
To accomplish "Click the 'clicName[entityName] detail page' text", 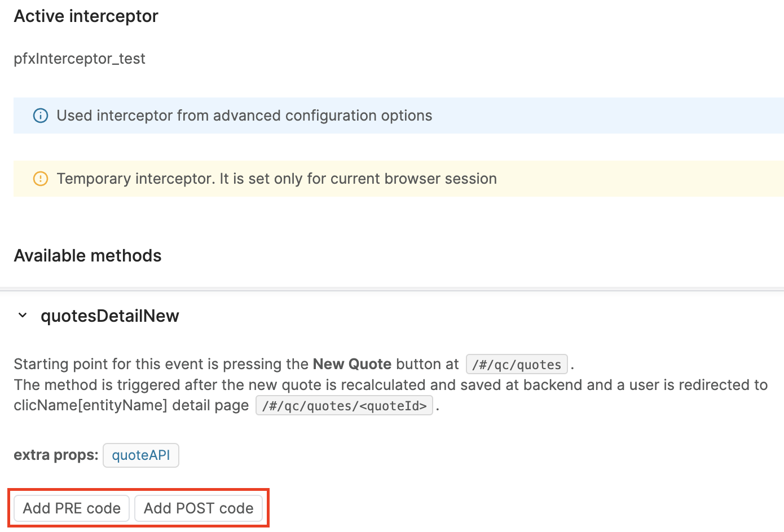I will 131,406.
